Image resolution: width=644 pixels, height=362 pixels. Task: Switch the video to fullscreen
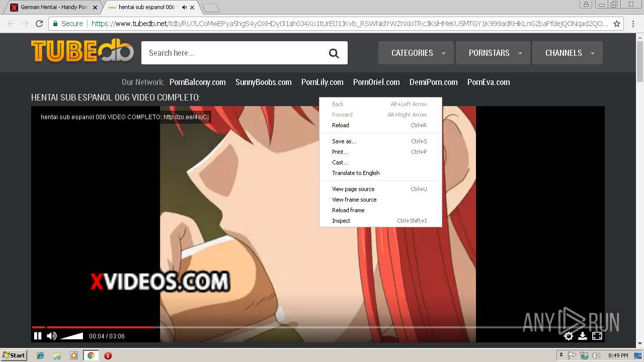(x=597, y=336)
